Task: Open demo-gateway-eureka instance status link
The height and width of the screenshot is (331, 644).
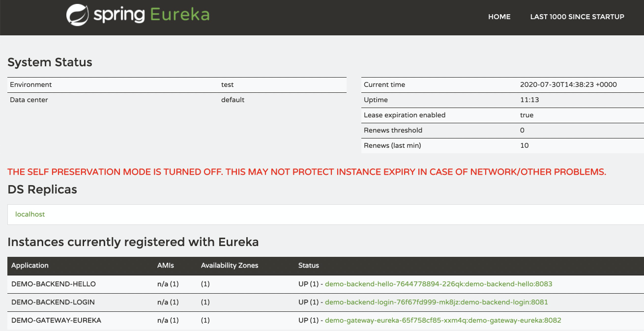Action: click(x=443, y=320)
